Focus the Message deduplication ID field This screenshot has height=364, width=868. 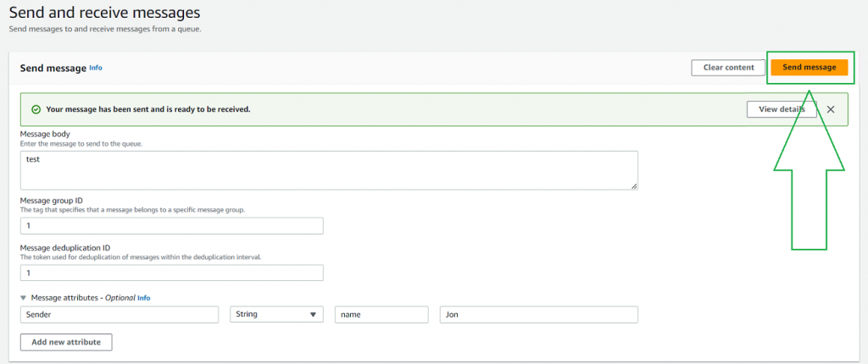coord(172,273)
